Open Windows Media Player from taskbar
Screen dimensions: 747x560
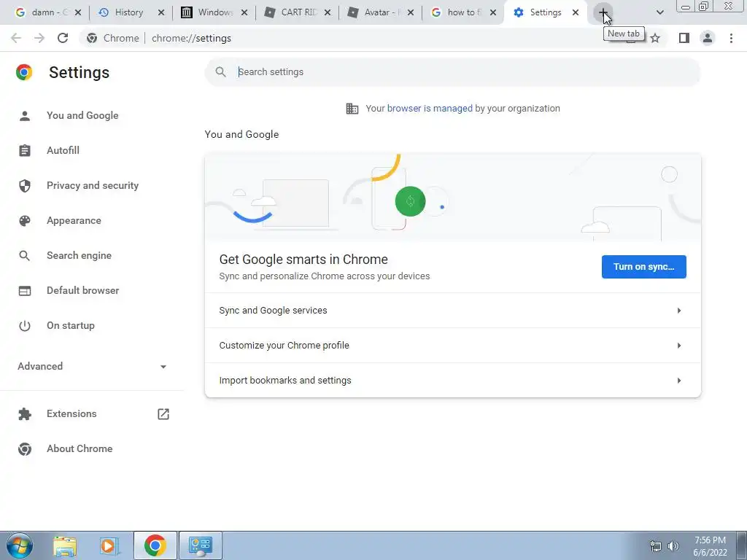coord(109,546)
